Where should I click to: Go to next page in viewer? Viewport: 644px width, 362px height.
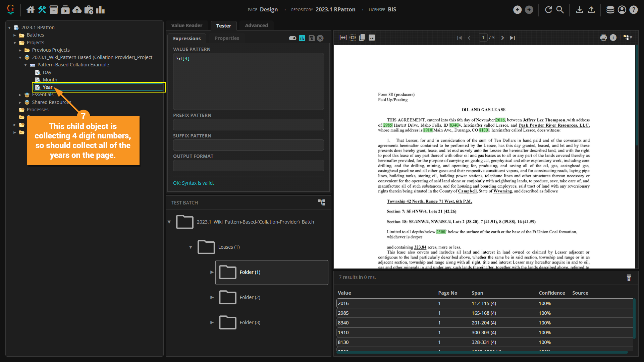click(502, 38)
